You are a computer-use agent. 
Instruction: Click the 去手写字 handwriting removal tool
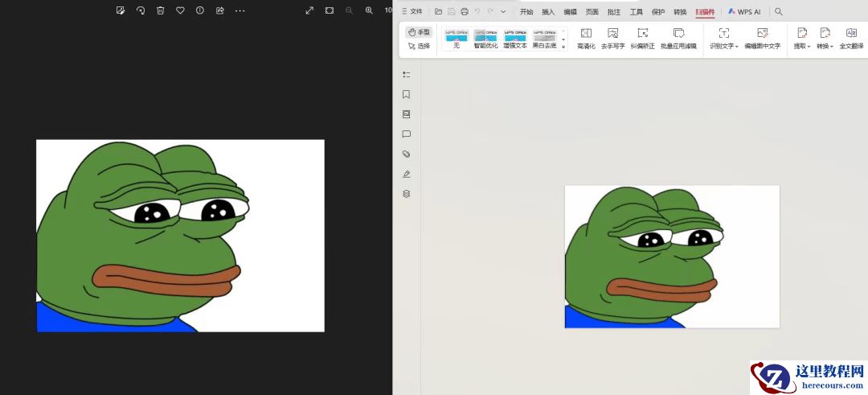coord(612,38)
